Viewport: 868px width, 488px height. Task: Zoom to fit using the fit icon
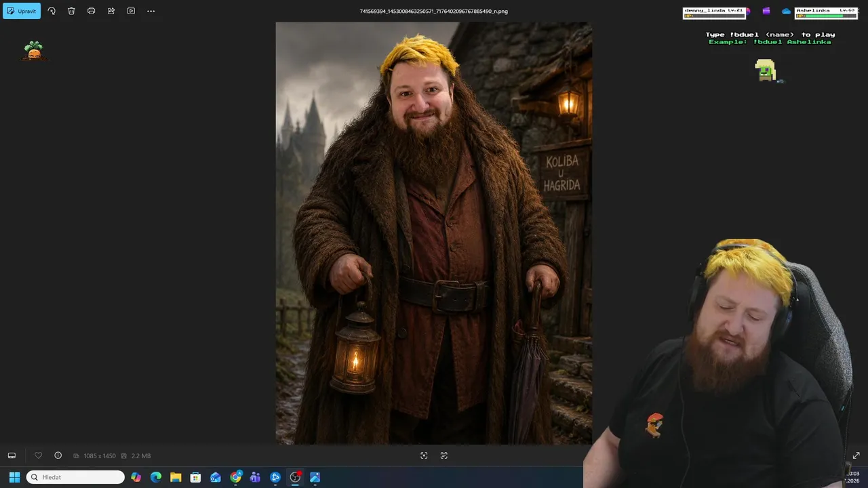424,455
